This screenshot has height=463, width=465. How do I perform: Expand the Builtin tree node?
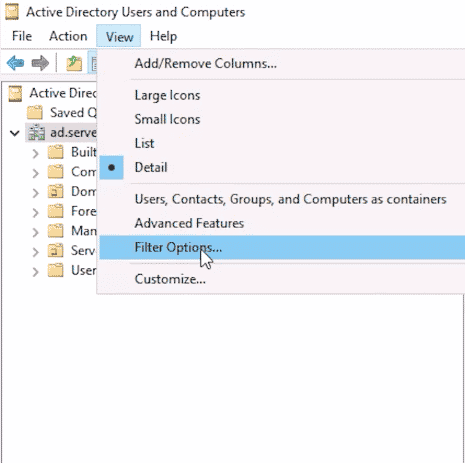(35, 153)
